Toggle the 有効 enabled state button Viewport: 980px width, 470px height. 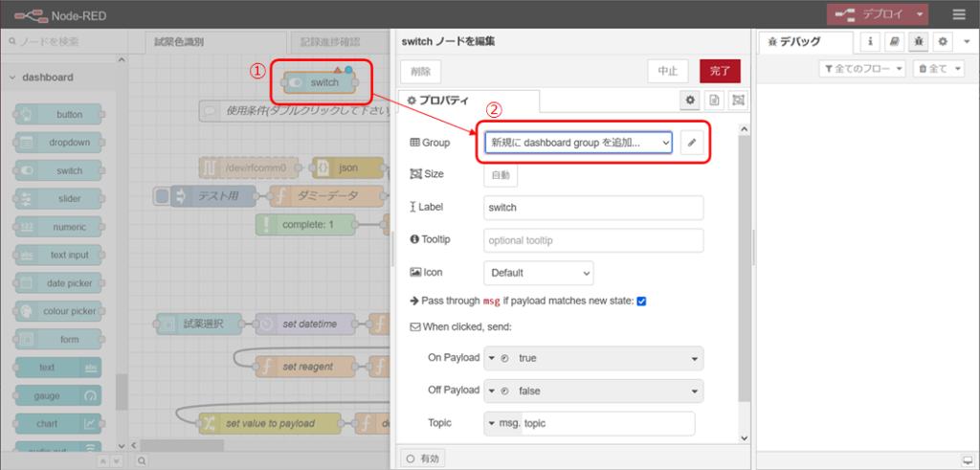(422, 459)
